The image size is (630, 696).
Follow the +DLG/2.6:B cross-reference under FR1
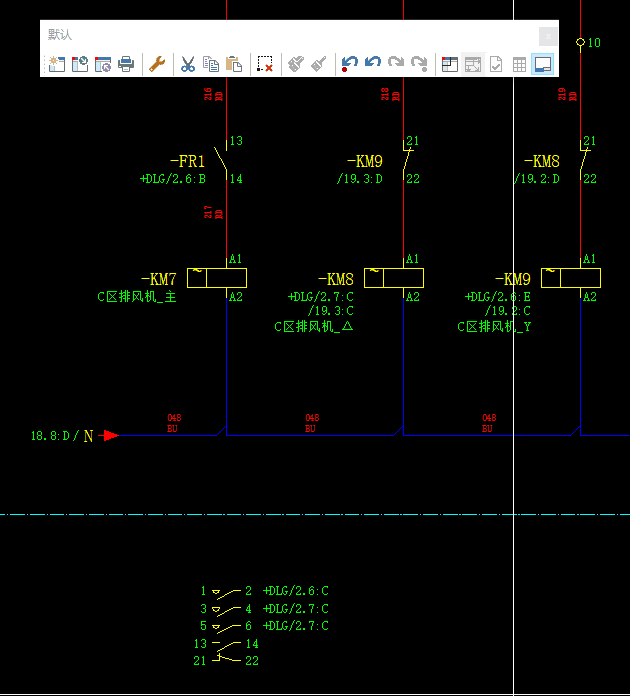point(172,179)
